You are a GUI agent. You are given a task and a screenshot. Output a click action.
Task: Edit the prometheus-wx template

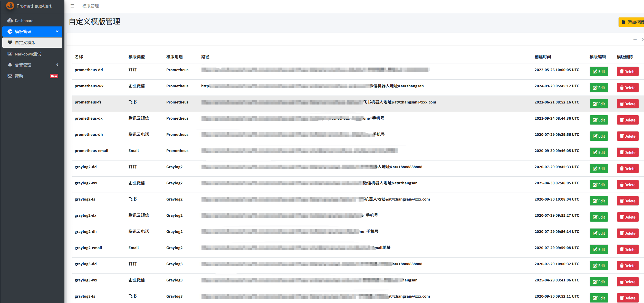[x=599, y=88]
